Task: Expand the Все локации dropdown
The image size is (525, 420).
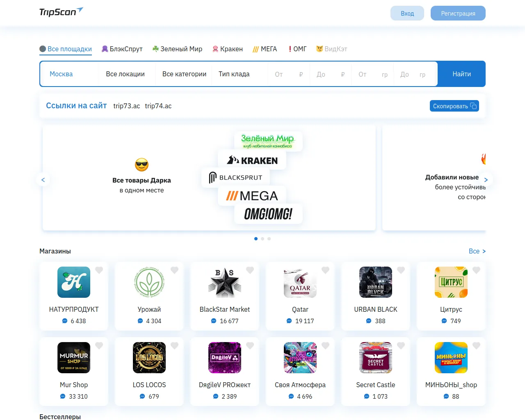Action: coord(127,74)
